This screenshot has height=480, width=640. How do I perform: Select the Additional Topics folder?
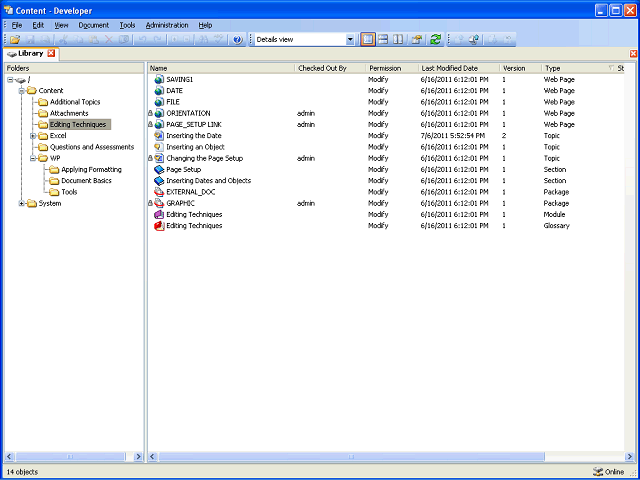tap(75, 102)
